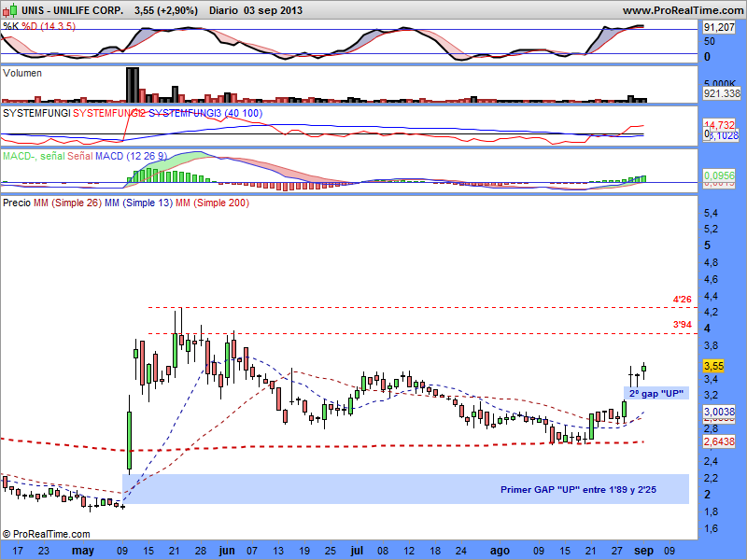Click the 3'94 resistance level label
This screenshot has width=747, height=560.
682,325
